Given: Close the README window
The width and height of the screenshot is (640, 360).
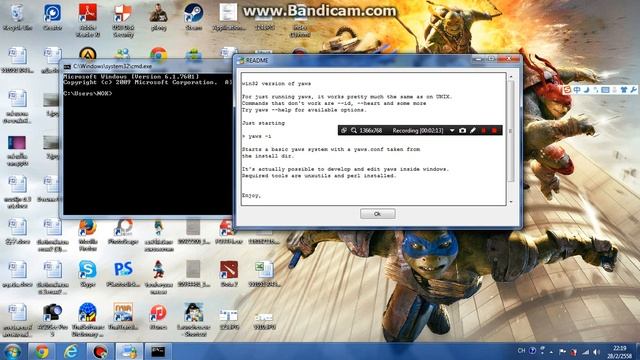Looking at the screenshot, I should [x=509, y=59].
